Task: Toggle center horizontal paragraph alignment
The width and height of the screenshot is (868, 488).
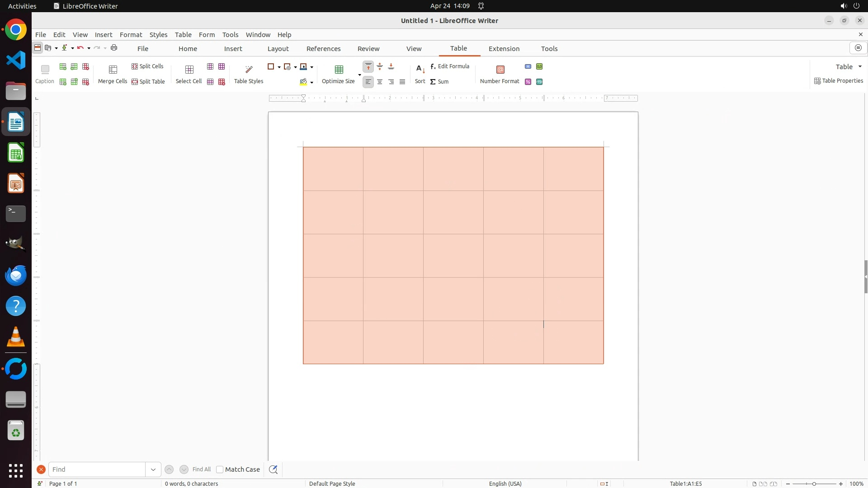Action: 380,82
